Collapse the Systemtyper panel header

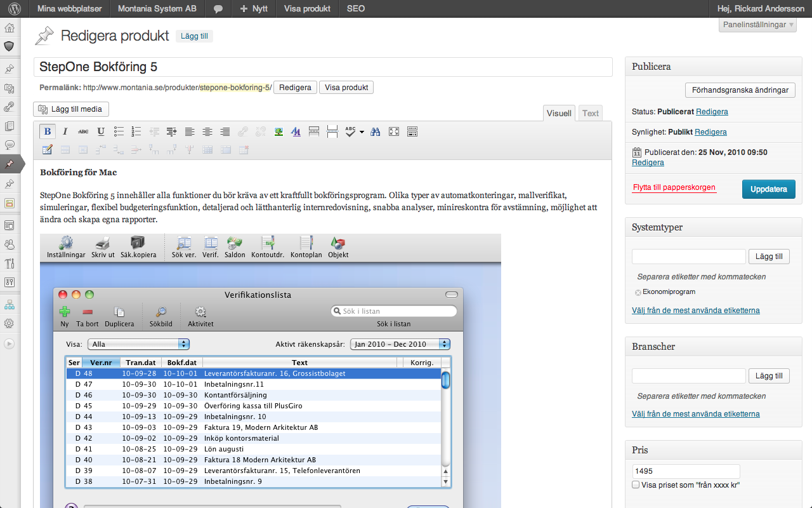pos(714,227)
